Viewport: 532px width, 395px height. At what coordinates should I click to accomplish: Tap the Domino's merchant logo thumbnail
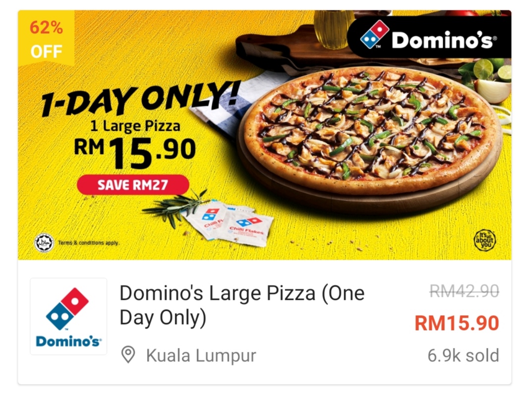coord(68,316)
